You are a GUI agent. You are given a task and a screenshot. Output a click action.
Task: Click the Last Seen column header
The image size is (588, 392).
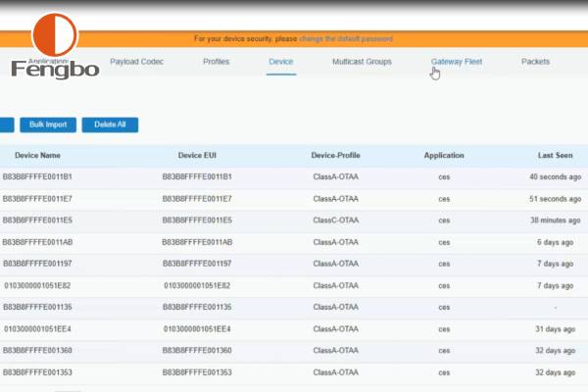point(555,155)
